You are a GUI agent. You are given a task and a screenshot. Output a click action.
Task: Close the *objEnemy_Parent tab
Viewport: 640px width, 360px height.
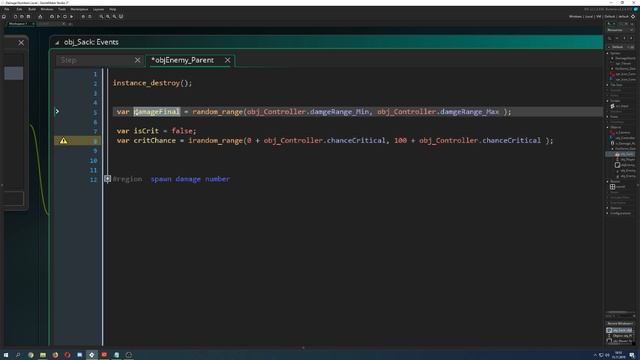click(x=228, y=60)
